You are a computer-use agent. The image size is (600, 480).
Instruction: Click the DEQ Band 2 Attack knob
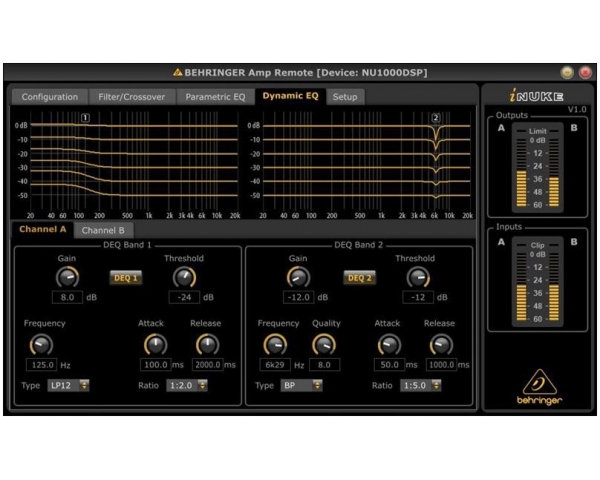[390, 344]
